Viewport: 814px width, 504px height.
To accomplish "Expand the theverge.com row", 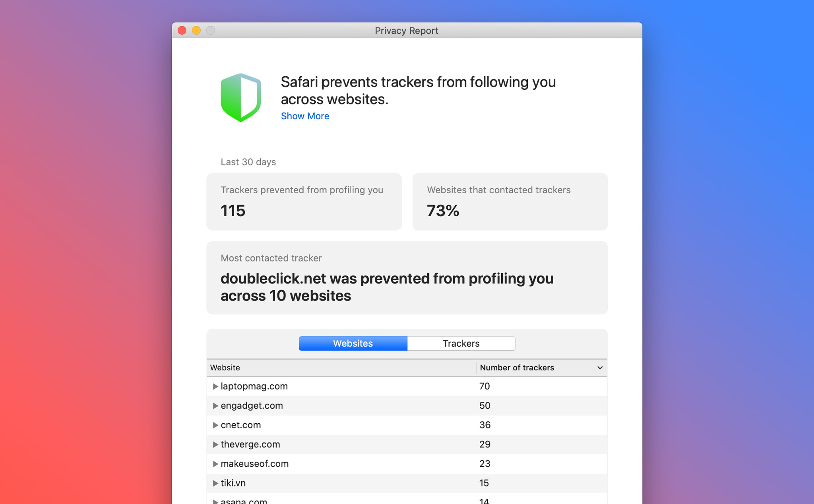I will pos(215,444).
